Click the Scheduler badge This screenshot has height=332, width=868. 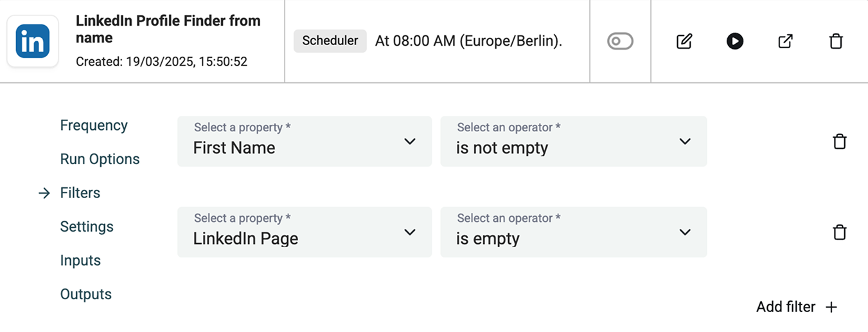pos(330,41)
